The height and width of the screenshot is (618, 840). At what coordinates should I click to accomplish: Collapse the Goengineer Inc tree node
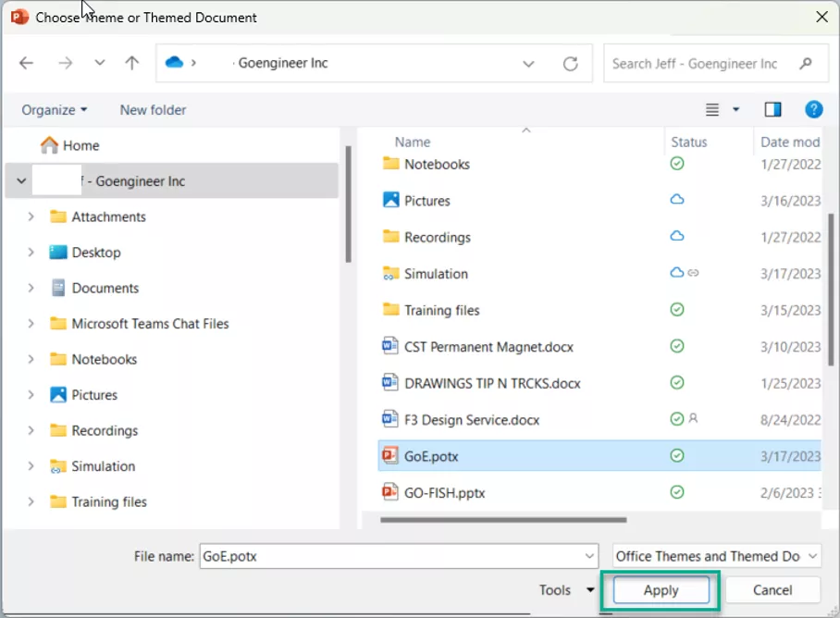[x=21, y=181]
